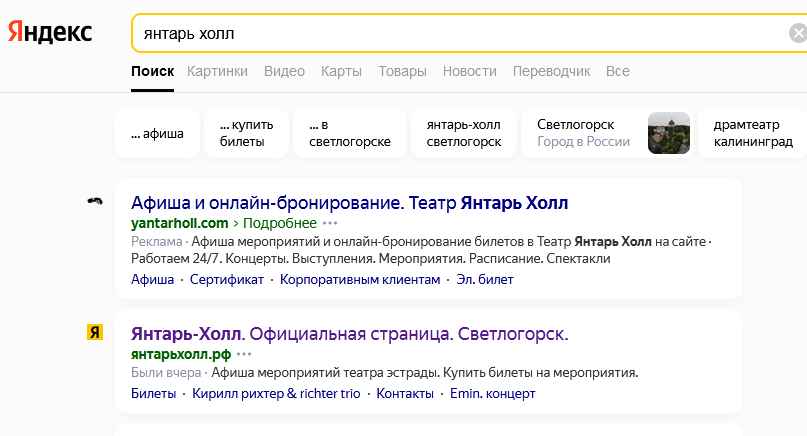
Task: Click the Реклама label in the first result
Action: 156,241
